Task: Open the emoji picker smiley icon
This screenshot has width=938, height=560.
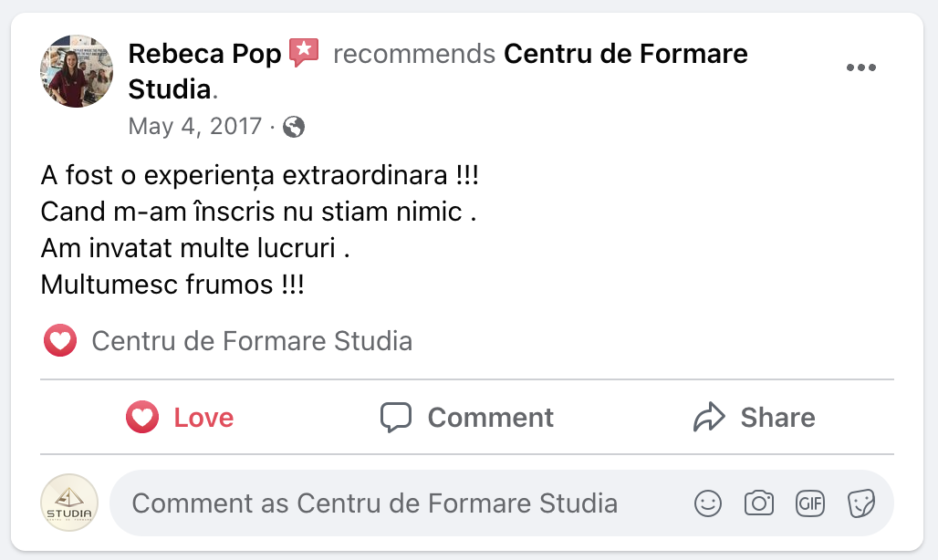Action: (708, 503)
